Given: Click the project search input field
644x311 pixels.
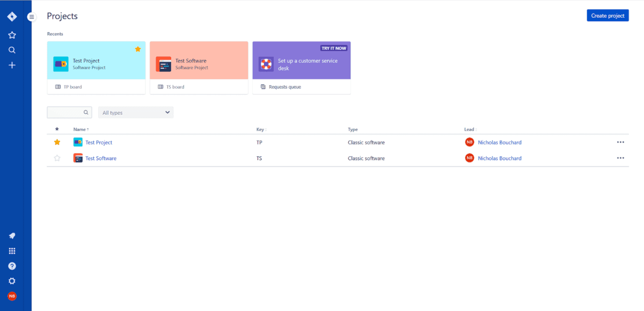Looking at the screenshot, I should [69, 112].
